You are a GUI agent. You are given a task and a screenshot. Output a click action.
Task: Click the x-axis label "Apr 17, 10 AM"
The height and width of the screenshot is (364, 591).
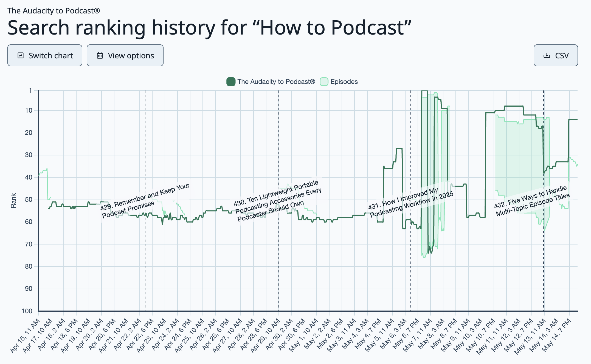[x=38, y=335]
